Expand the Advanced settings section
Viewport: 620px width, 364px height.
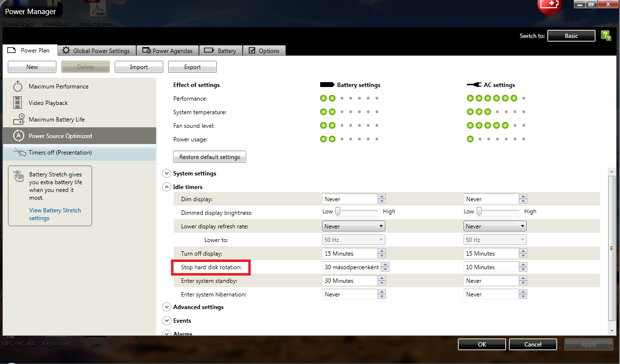[167, 307]
